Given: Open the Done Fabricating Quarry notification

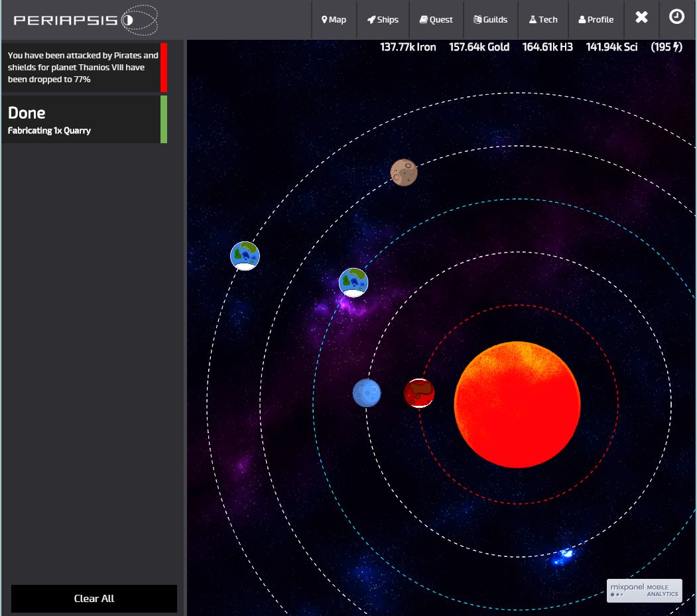Looking at the screenshot, I should pos(84,120).
